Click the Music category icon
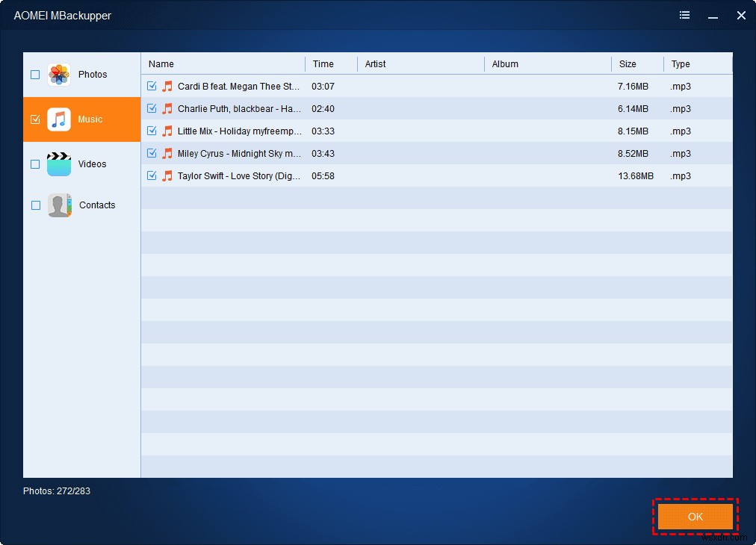The height and width of the screenshot is (545, 756). point(58,119)
